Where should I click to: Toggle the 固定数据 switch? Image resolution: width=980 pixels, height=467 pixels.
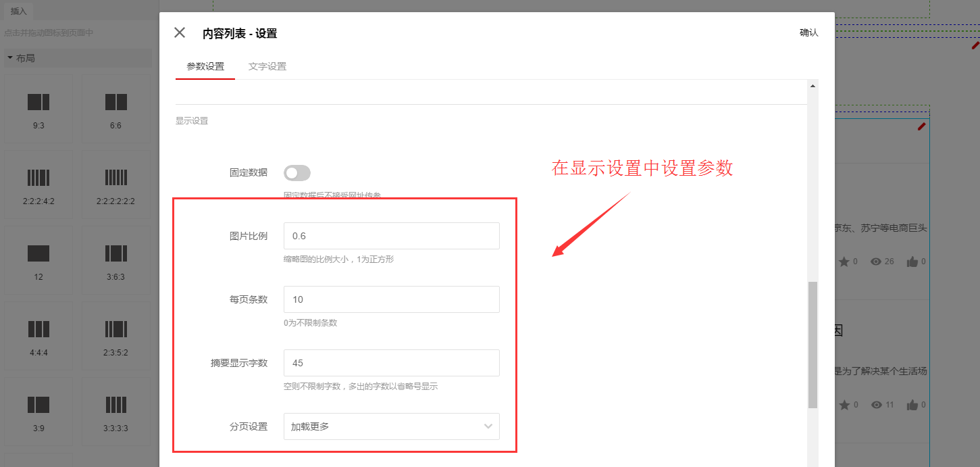point(297,173)
